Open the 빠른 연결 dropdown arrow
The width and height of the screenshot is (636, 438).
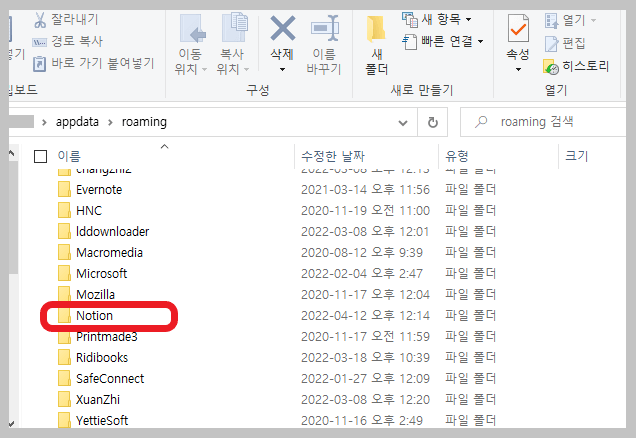(481, 41)
